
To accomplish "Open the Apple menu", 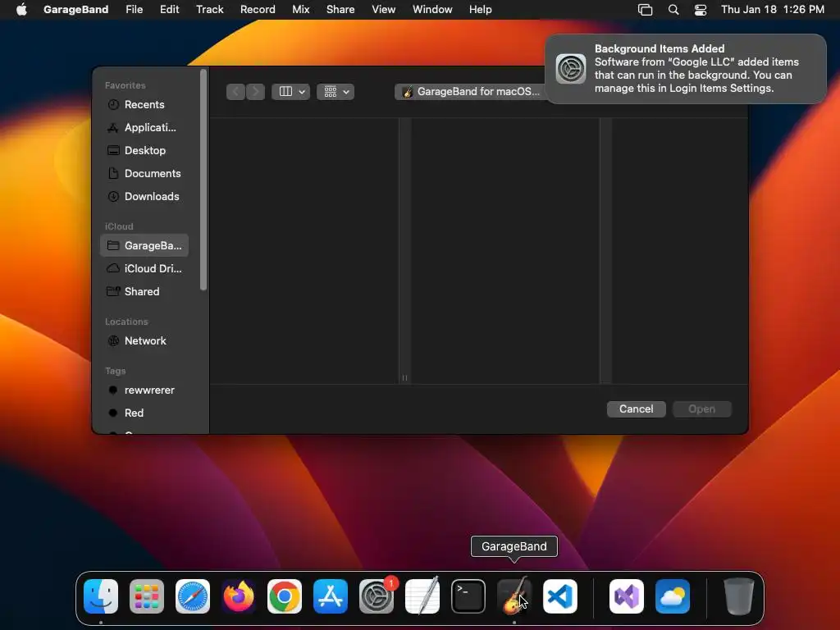I will [21, 10].
